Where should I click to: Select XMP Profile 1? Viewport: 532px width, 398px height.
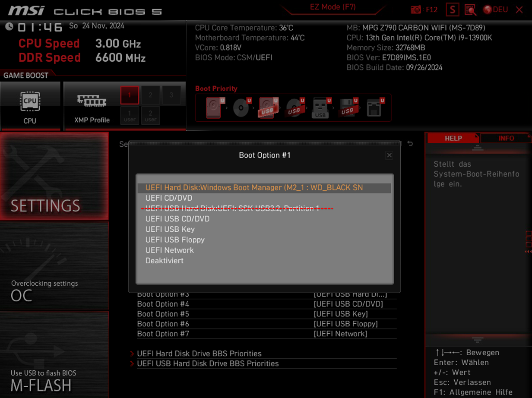coord(130,95)
